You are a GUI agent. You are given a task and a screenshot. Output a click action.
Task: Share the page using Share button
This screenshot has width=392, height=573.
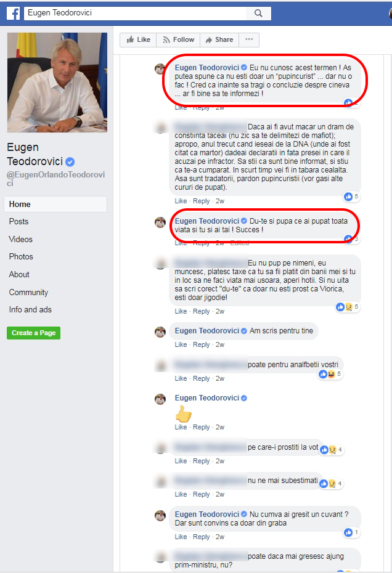(x=219, y=40)
